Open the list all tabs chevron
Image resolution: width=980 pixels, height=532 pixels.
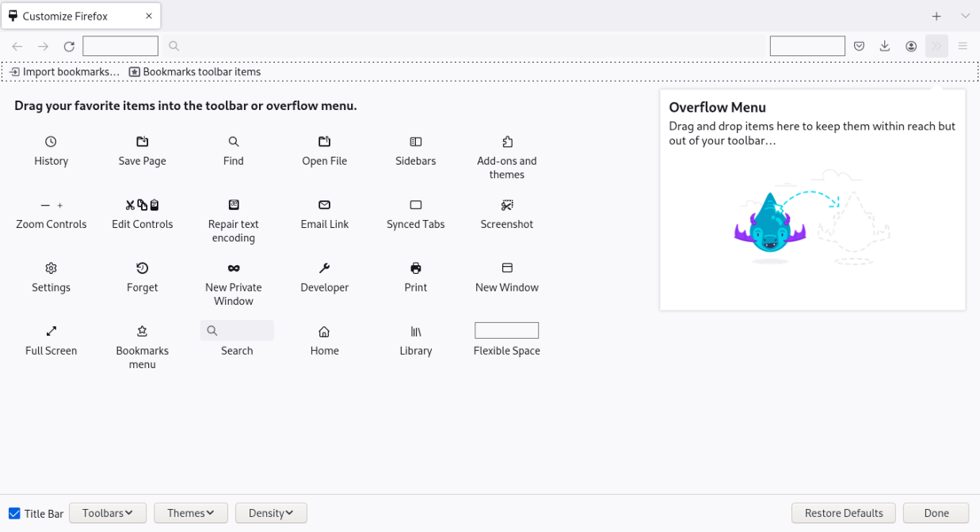pos(965,16)
